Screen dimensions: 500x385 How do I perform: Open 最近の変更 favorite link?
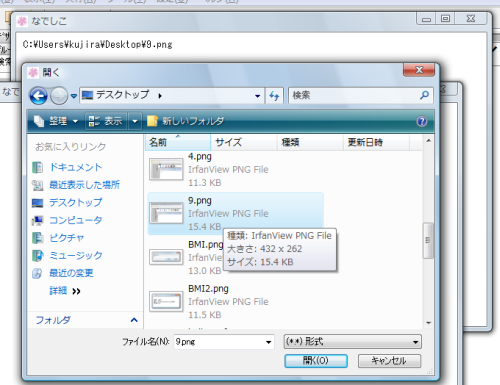(71, 273)
